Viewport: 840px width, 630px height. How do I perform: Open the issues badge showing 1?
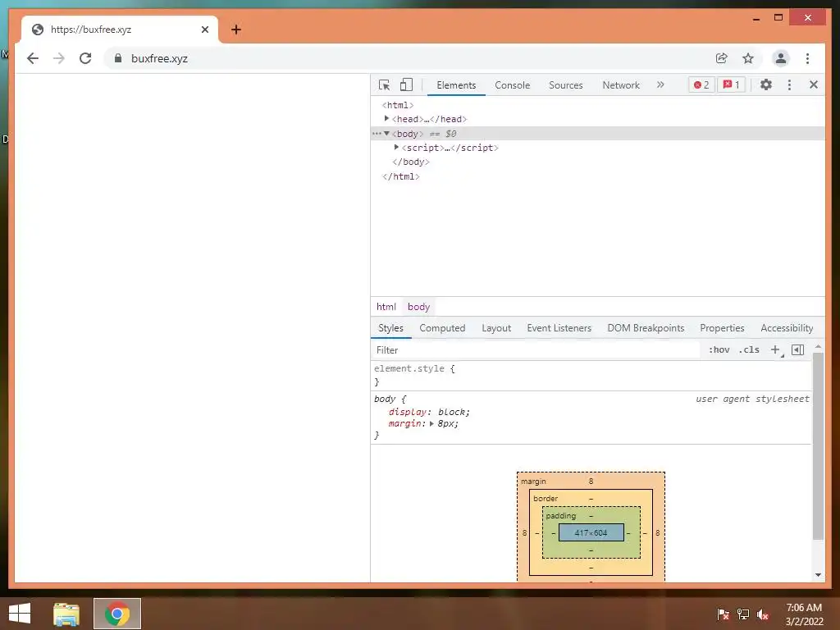tap(731, 84)
